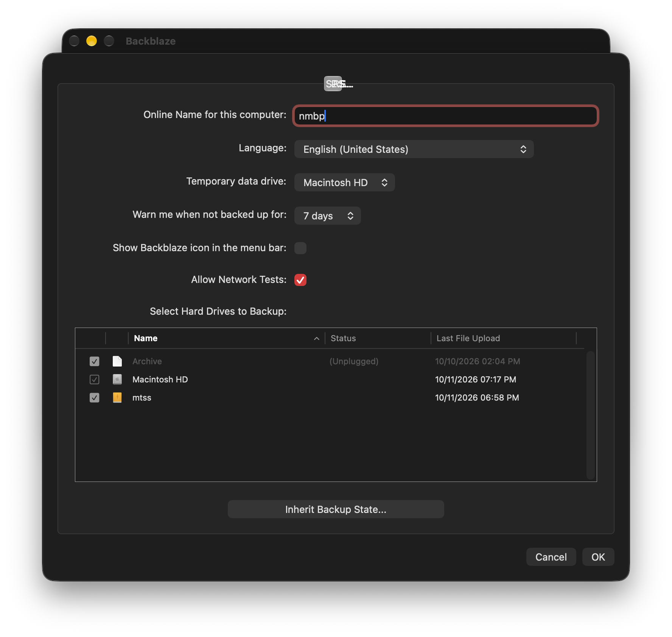The image size is (672, 637).
Task: Open the Temporary data drive dropdown
Action: click(345, 182)
